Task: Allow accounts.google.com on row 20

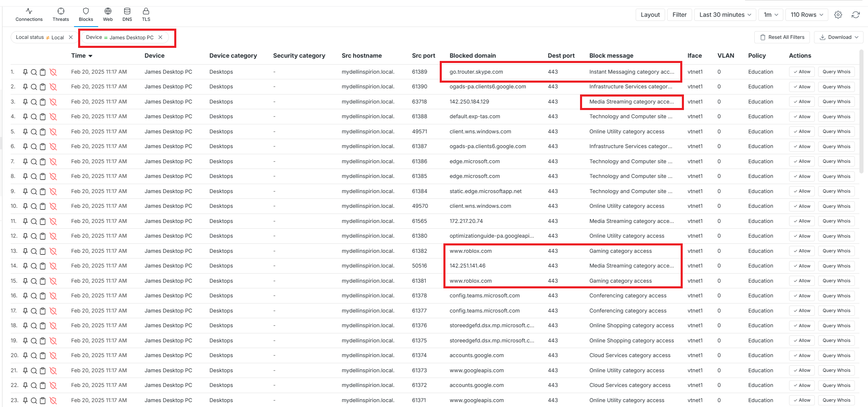Action: (802, 355)
